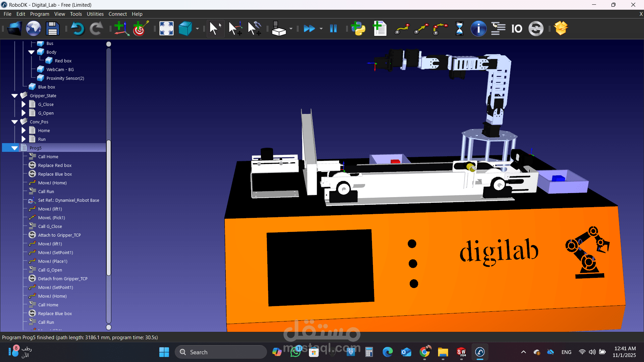This screenshot has height=362, width=644.
Task: Add a new robot target
Action: pyautogui.click(x=141, y=28)
